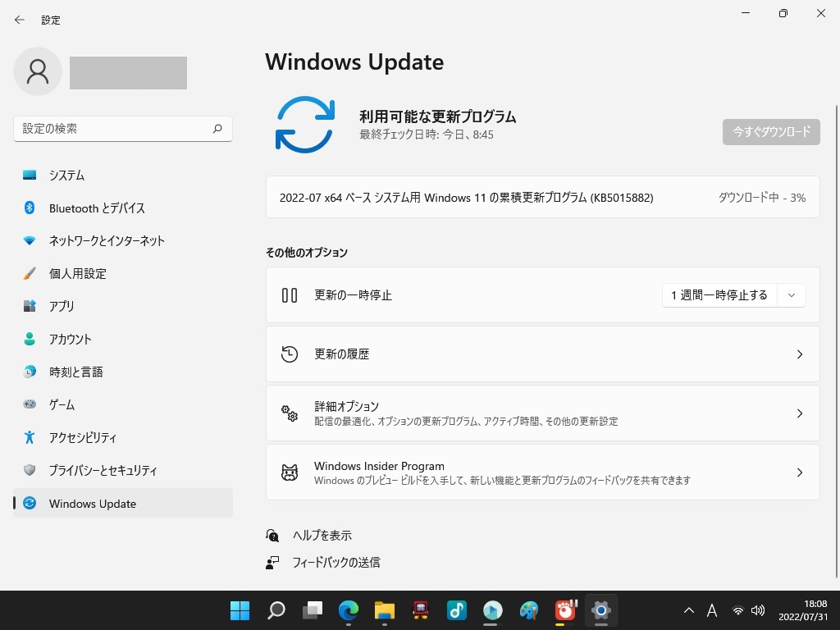Click the ゲーム controller icon

[x=30, y=404]
